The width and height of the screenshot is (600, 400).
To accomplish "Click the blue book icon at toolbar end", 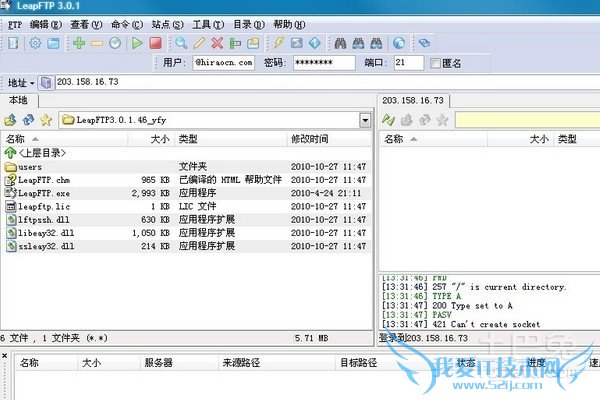I will pyautogui.click(x=424, y=43).
